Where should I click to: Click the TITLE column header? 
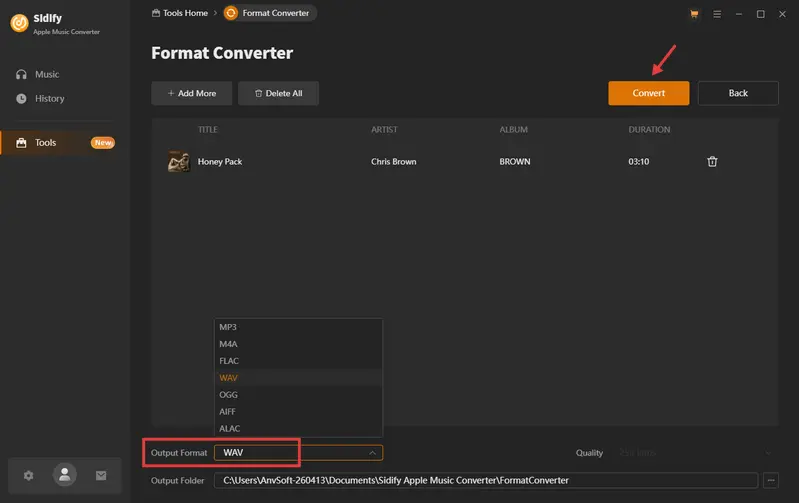coord(207,129)
